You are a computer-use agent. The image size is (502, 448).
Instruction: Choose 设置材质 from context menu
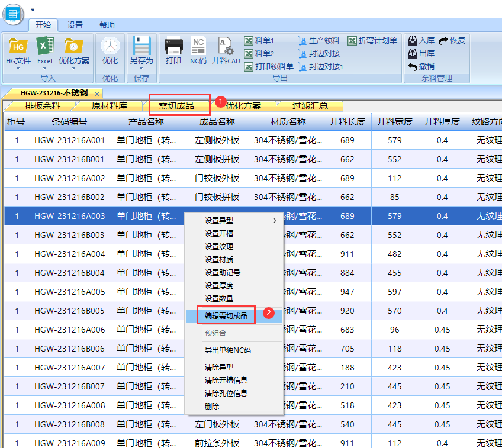click(x=234, y=260)
